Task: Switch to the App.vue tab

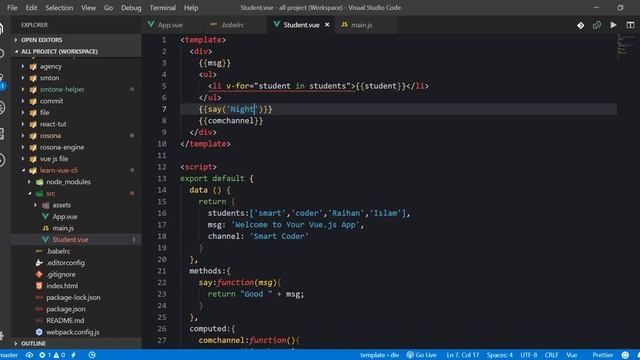Action: tap(171, 25)
